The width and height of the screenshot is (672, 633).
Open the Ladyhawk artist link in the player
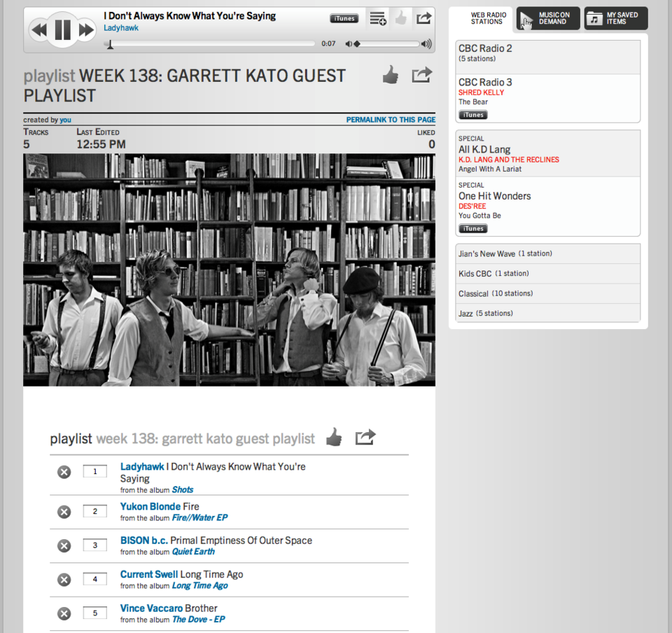[121, 28]
